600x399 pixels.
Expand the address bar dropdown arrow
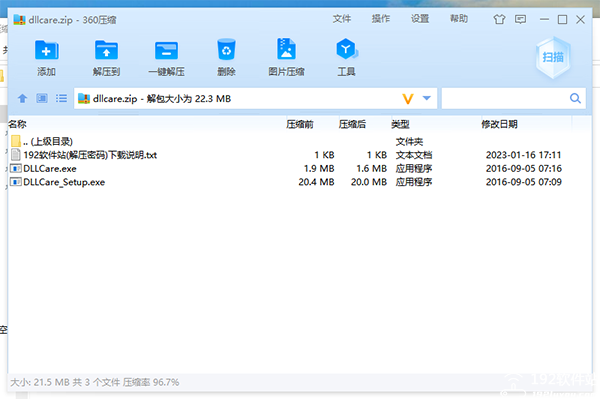coord(427,98)
